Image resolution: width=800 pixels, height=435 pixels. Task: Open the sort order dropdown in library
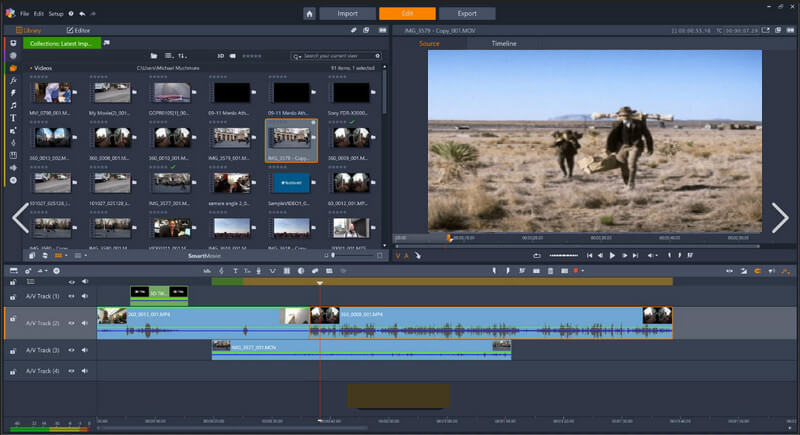[183, 56]
